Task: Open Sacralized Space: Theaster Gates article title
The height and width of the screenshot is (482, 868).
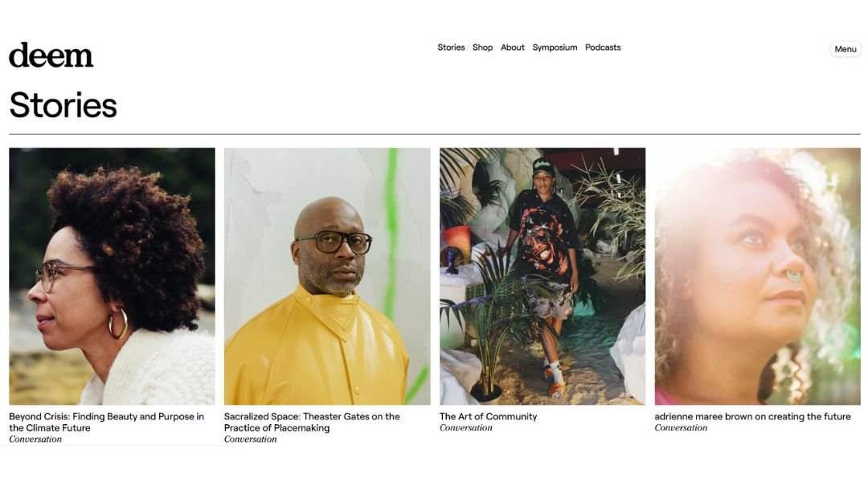Action: (312, 422)
